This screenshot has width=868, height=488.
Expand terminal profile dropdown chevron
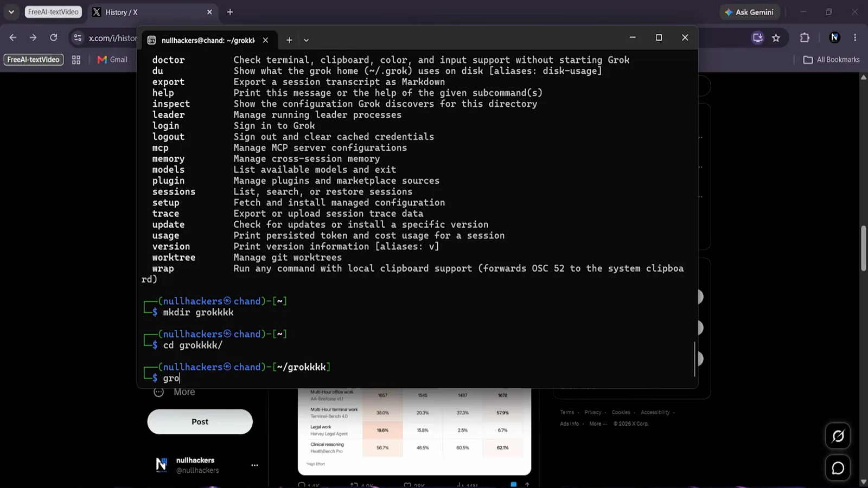(x=306, y=40)
